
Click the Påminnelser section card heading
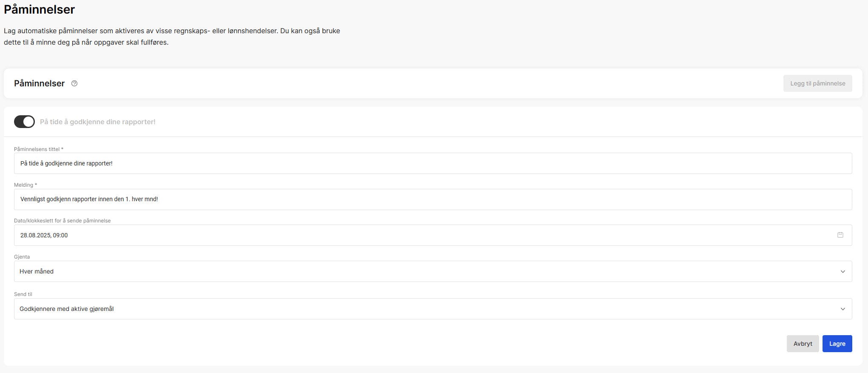tap(39, 83)
